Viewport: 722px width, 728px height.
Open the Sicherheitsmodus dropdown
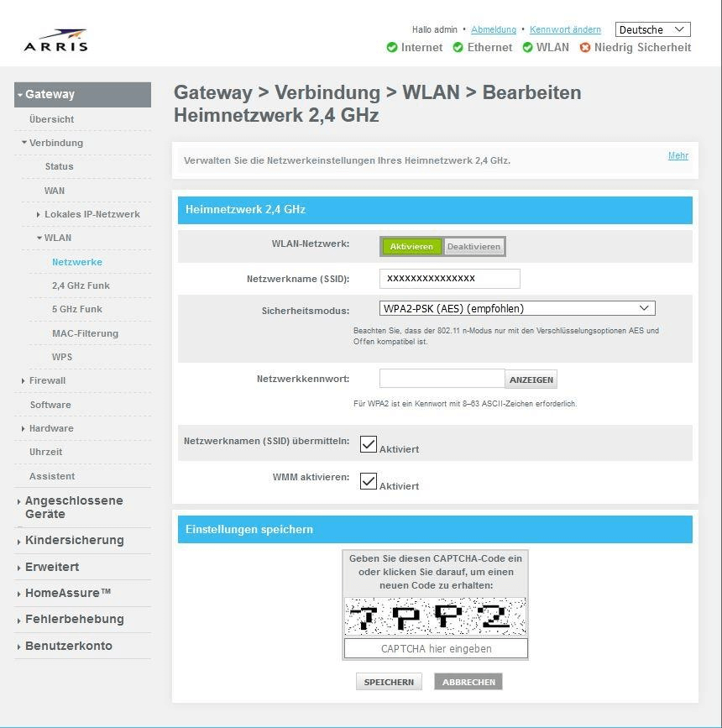pyautogui.click(x=516, y=308)
